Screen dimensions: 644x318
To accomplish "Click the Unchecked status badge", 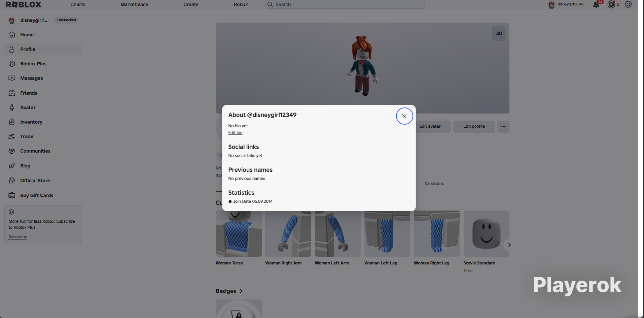I will [x=67, y=20].
